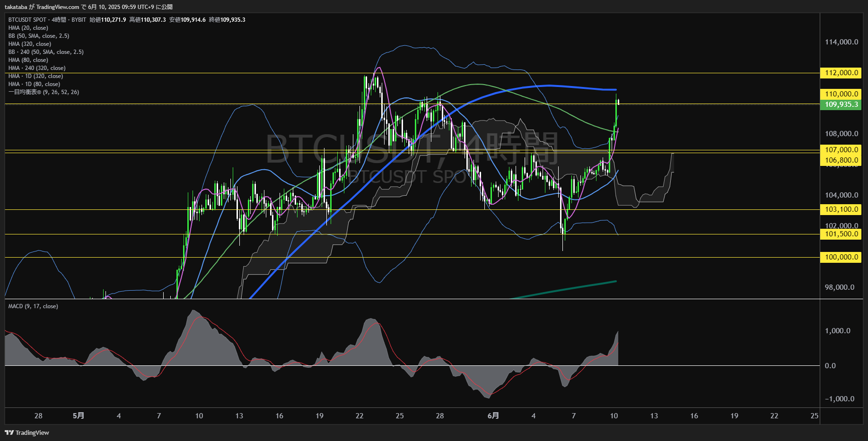Click the MACD (9, 17, close) label
868x441 pixels.
pos(33,306)
